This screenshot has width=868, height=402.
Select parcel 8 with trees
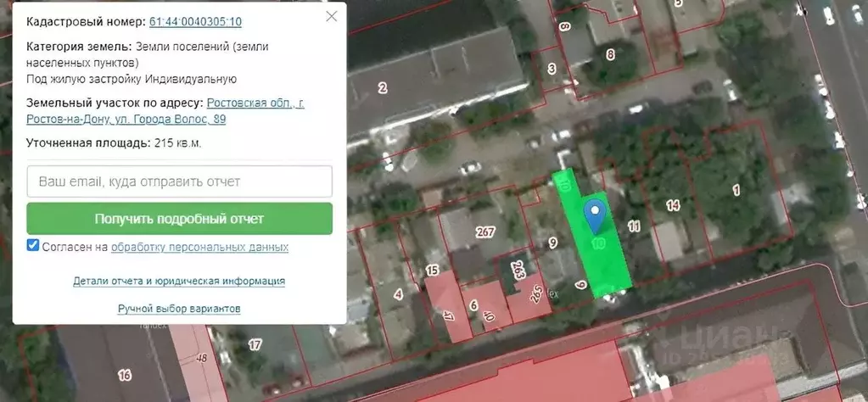pos(610,55)
